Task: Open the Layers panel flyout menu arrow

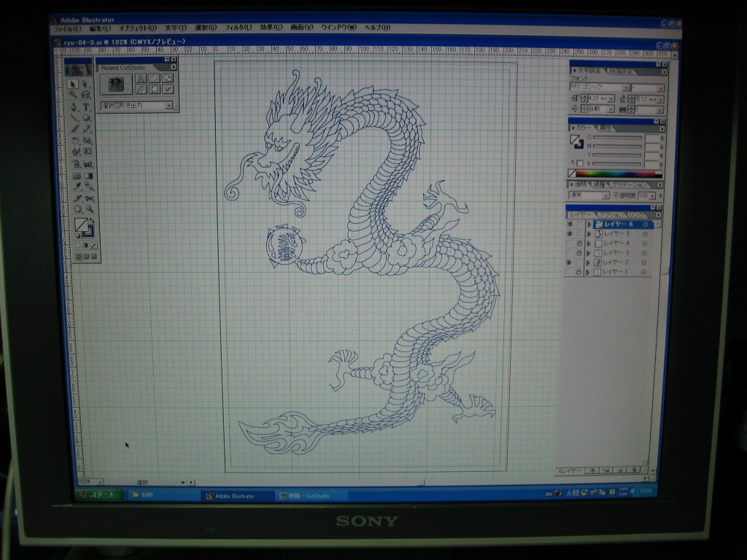Action: 659,215
